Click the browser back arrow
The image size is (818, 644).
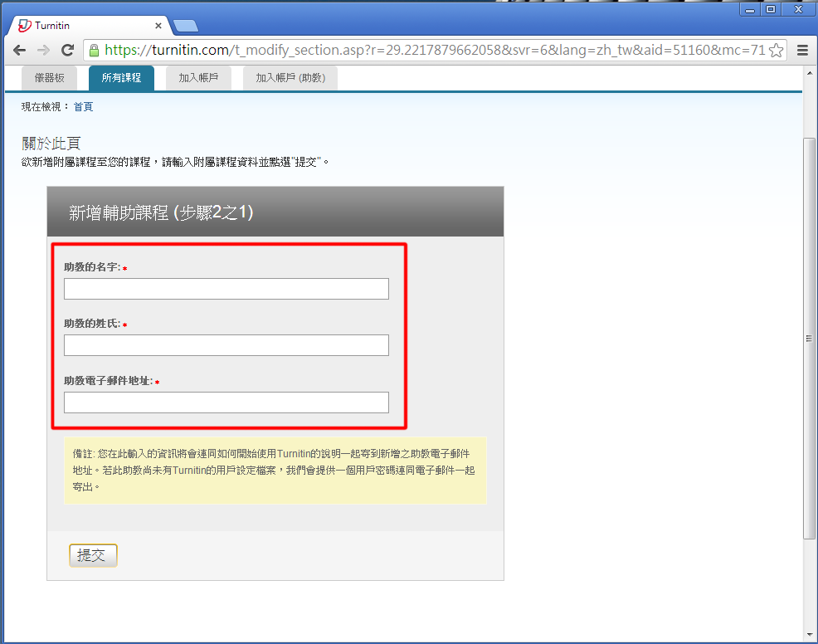click(x=19, y=50)
